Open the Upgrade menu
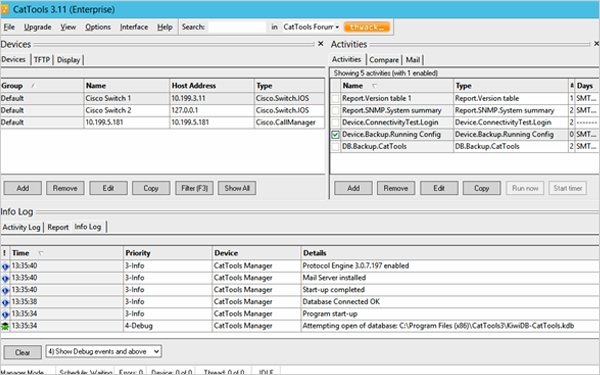The width and height of the screenshot is (600, 375). pos(38,27)
